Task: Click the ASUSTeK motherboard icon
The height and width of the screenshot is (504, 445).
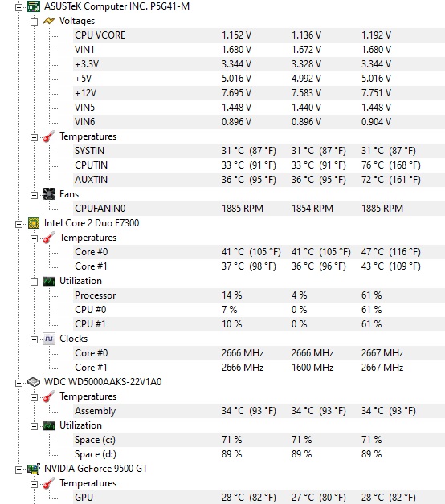Action: point(34,6)
